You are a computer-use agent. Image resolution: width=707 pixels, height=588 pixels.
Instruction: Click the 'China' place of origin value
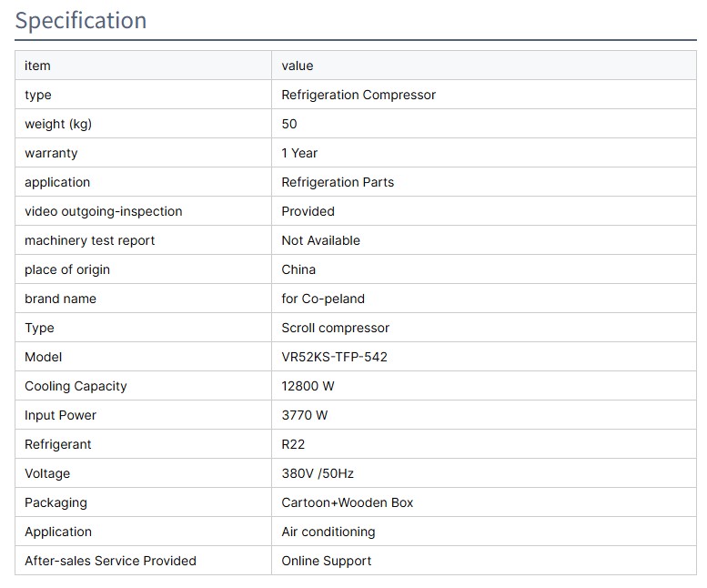[x=298, y=269]
